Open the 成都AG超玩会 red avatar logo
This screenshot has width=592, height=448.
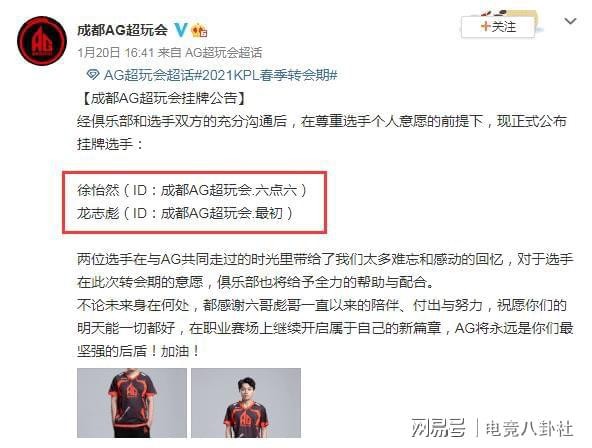(x=42, y=41)
